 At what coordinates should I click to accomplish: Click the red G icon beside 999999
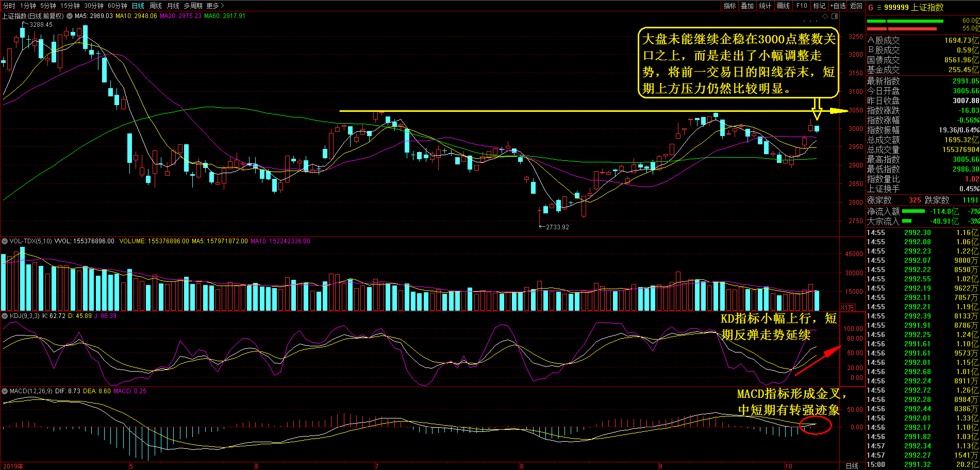click(871, 7)
